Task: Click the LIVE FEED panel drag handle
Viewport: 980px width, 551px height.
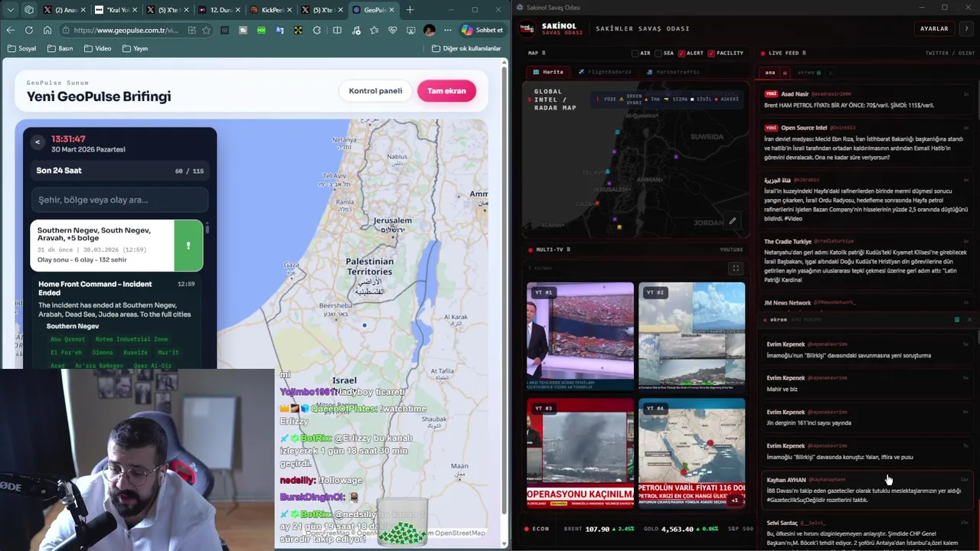Action: pos(804,54)
